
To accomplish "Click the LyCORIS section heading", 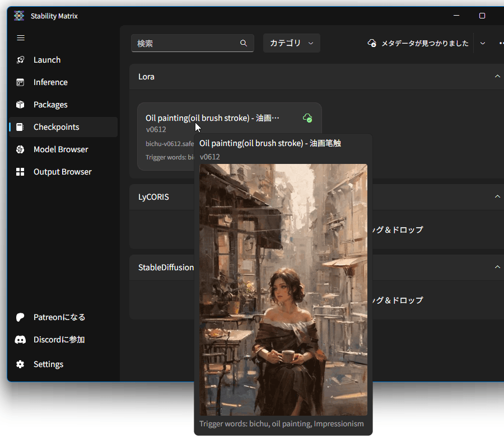I will pyautogui.click(x=153, y=197).
